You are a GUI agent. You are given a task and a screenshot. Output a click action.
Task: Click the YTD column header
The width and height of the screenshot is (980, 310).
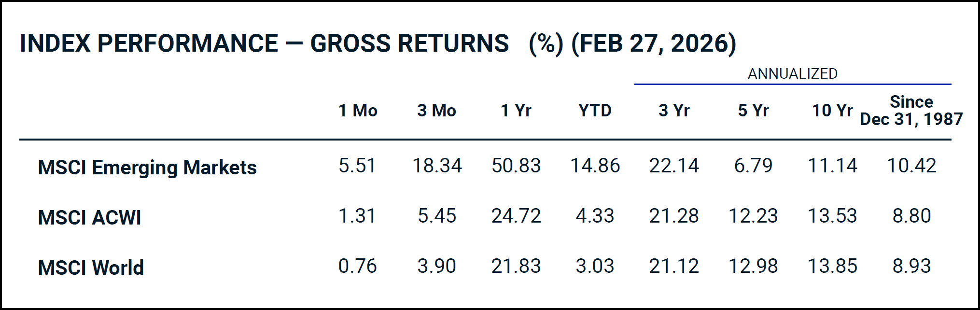[595, 111]
